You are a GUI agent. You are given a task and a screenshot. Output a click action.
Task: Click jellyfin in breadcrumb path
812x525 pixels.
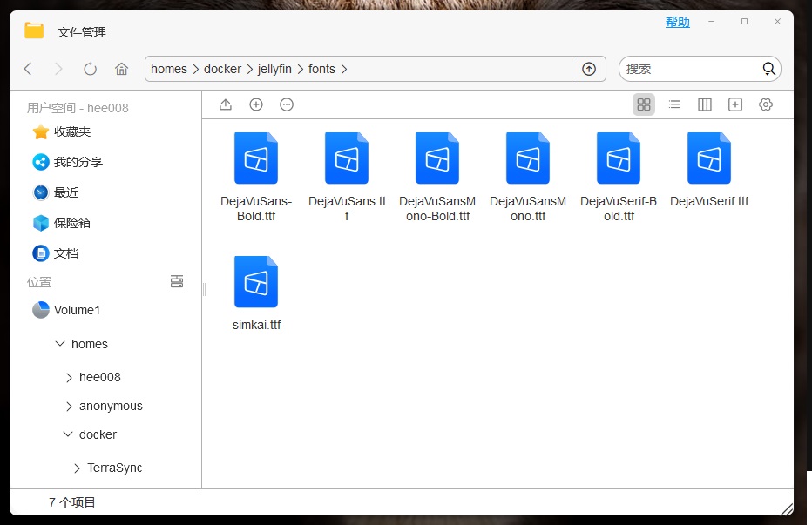(x=274, y=69)
